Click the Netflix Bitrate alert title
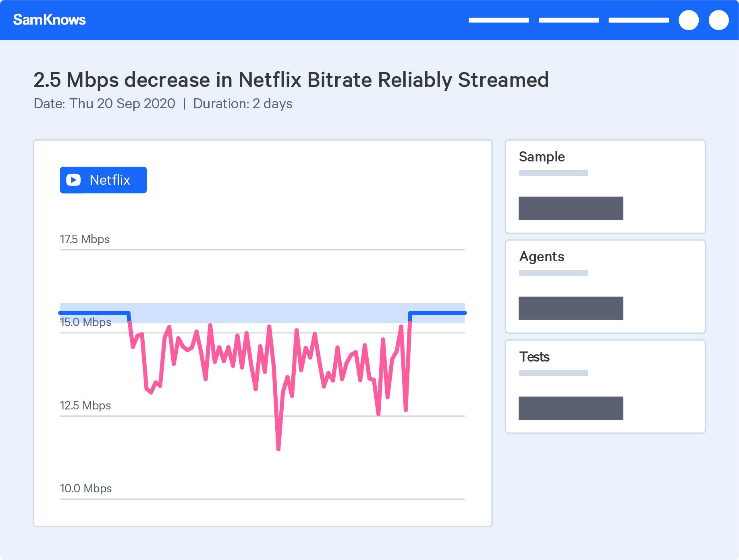This screenshot has width=739, height=560. point(291,80)
